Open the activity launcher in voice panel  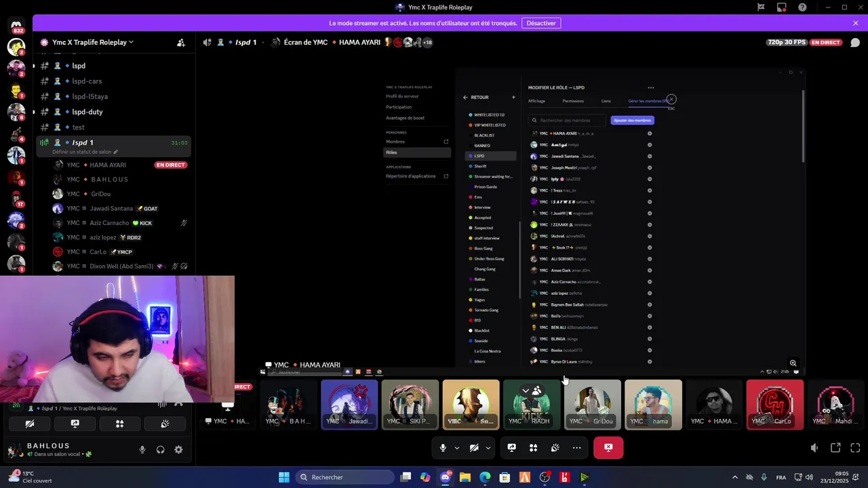[x=119, y=424]
